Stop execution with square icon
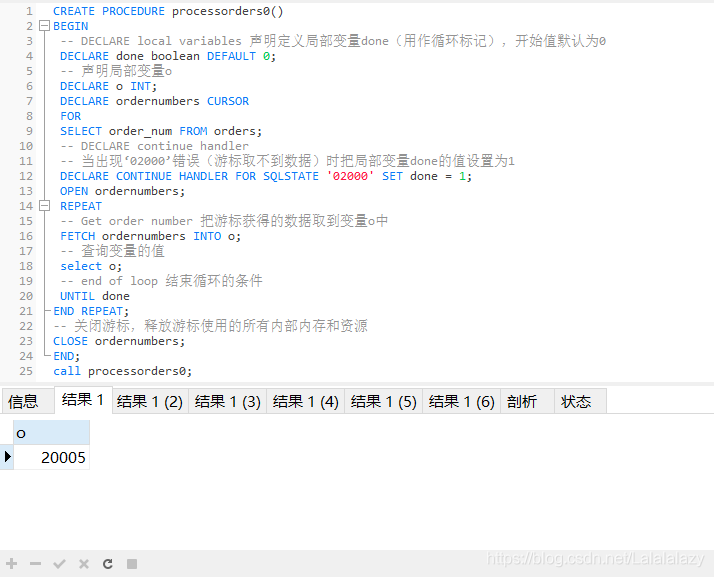Viewport: 714px width, 577px height. pos(132,564)
